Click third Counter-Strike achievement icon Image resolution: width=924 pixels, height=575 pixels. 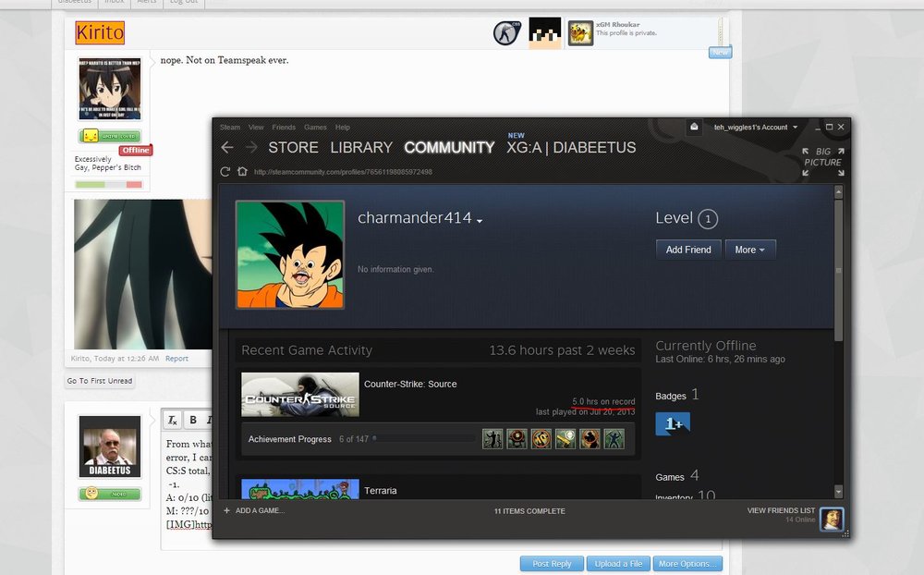(541, 439)
